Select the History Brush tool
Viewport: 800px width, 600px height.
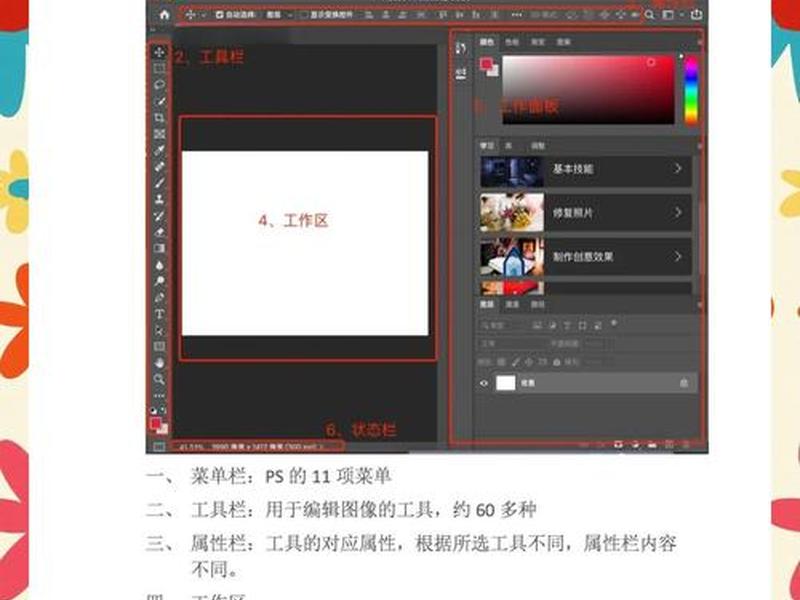pos(159,215)
